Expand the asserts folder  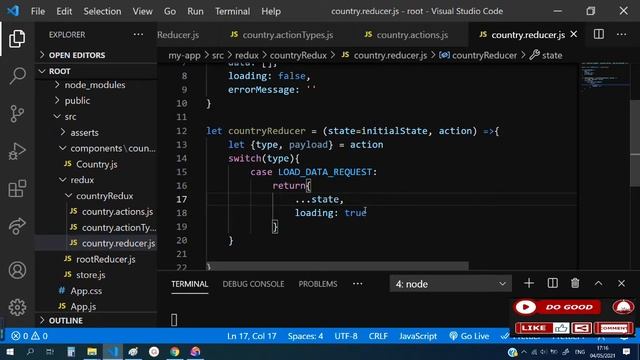(x=96, y=132)
